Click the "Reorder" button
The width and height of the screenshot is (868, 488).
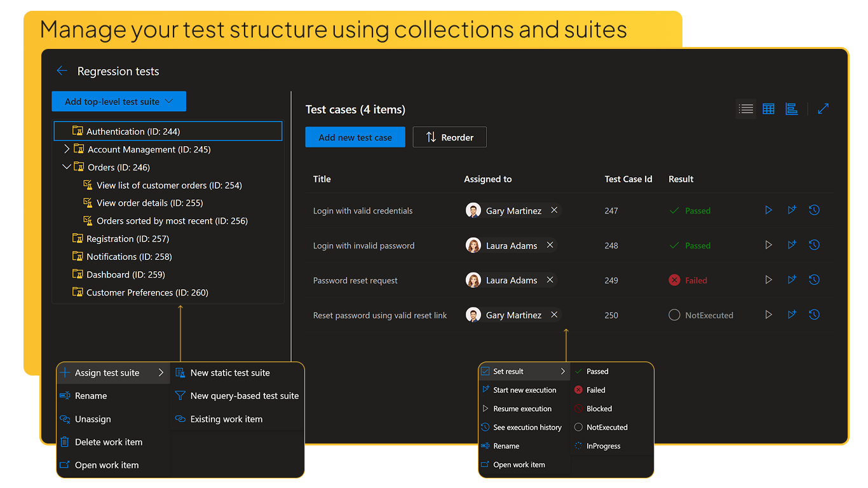(449, 137)
